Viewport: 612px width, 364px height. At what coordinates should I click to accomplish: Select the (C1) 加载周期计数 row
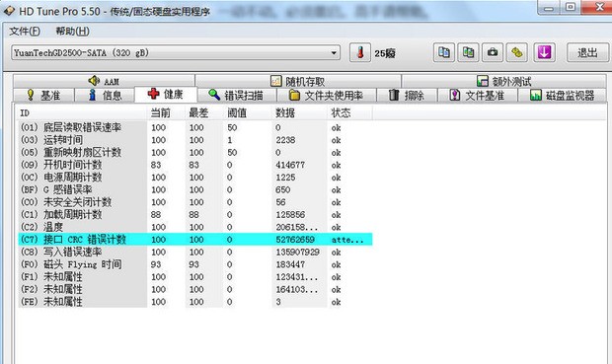click(x=195, y=215)
